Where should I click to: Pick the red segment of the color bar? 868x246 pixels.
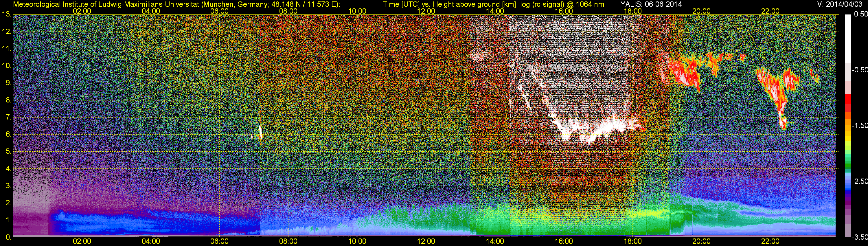(848, 103)
